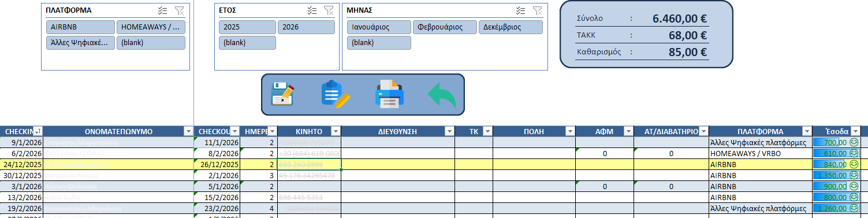Click the green back arrow icon
Image resolution: width=868 pixels, height=218 pixels.
pyautogui.click(x=442, y=95)
